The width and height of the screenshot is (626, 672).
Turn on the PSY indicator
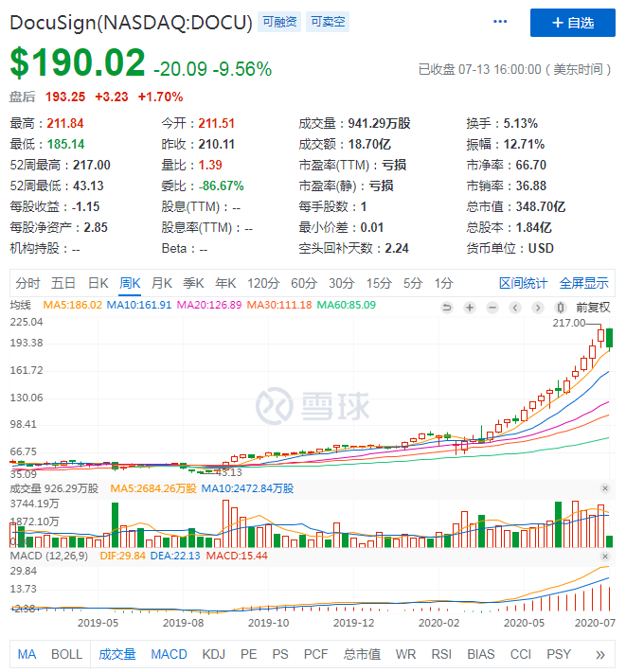click(559, 654)
